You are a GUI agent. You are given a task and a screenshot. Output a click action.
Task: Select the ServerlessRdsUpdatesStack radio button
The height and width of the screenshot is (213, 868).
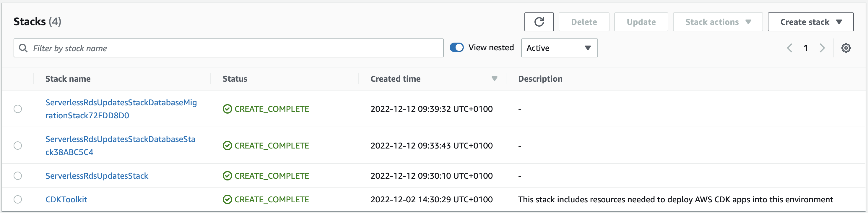tap(18, 176)
